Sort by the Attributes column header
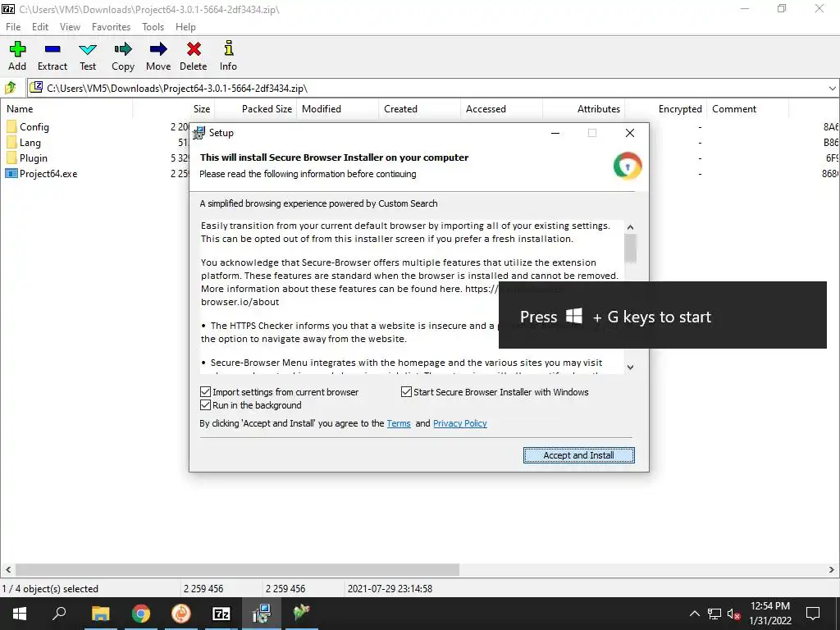The height and width of the screenshot is (630, 840). [583, 109]
